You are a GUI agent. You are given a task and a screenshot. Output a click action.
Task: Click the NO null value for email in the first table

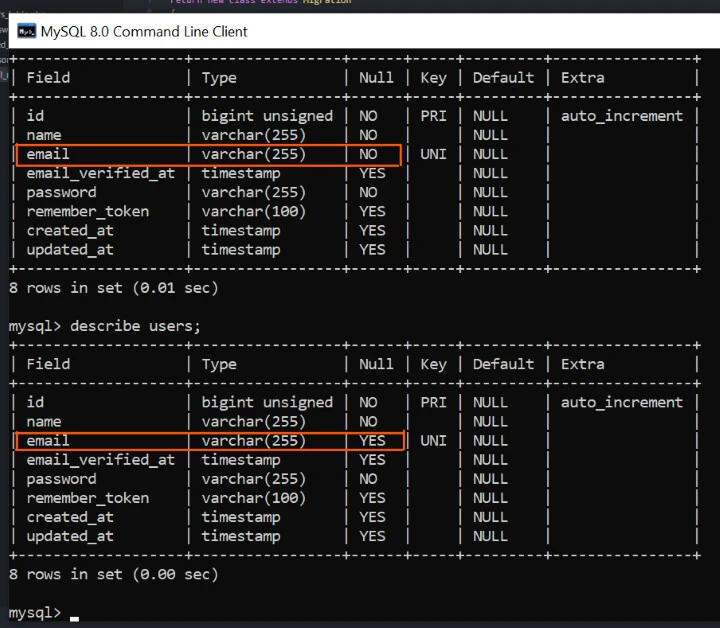coord(368,155)
